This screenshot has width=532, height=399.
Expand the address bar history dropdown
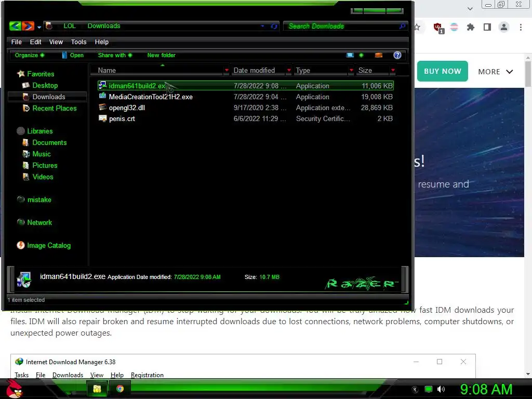click(x=262, y=26)
